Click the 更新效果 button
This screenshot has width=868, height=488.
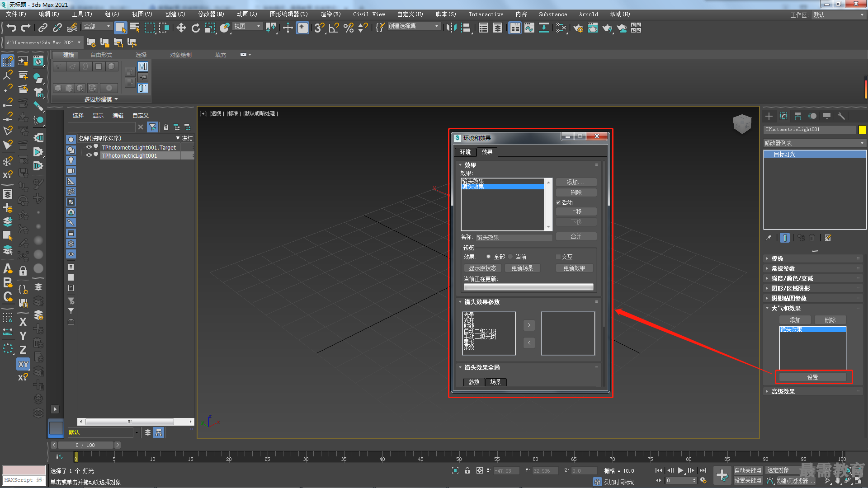(574, 268)
